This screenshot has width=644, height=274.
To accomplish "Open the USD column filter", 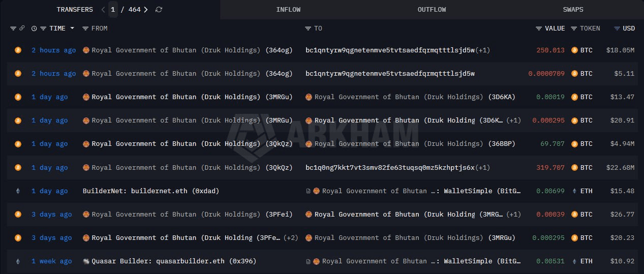I will 617,28.
